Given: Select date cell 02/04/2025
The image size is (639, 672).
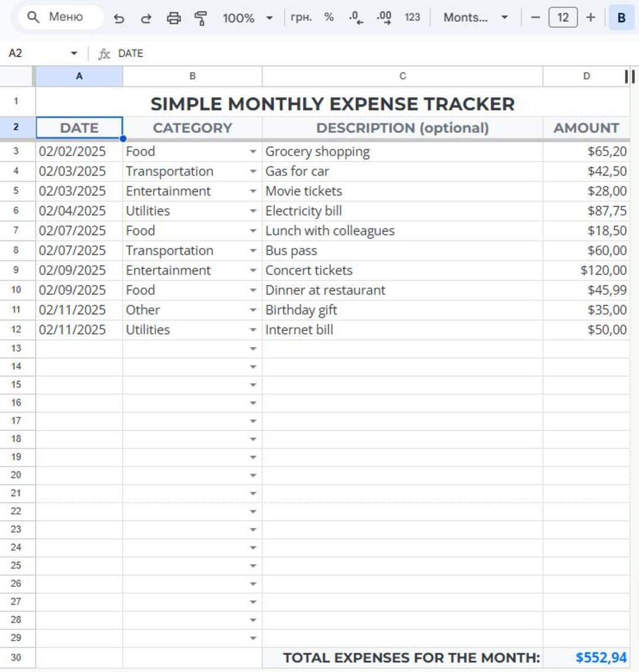Looking at the screenshot, I should [x=79, y=211].
